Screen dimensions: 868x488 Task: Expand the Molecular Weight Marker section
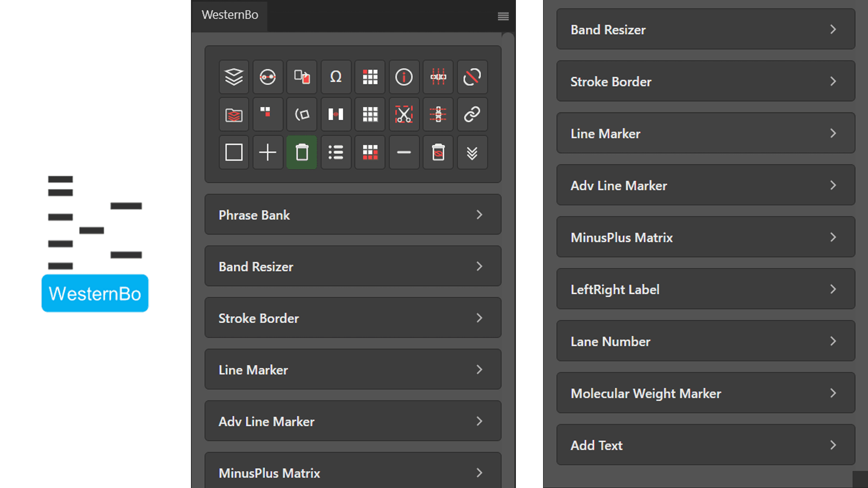pyautogui.click(x=706, y=393)
